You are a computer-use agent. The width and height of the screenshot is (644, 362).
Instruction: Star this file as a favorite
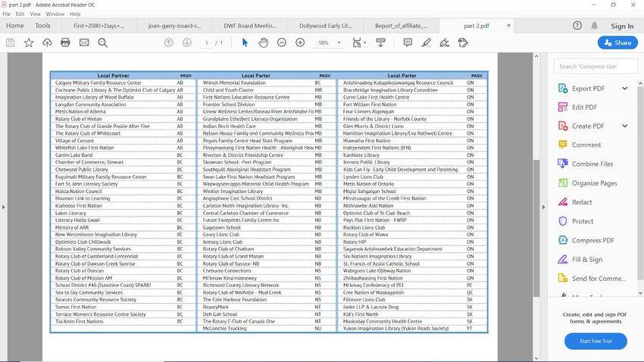coord(29,43)
